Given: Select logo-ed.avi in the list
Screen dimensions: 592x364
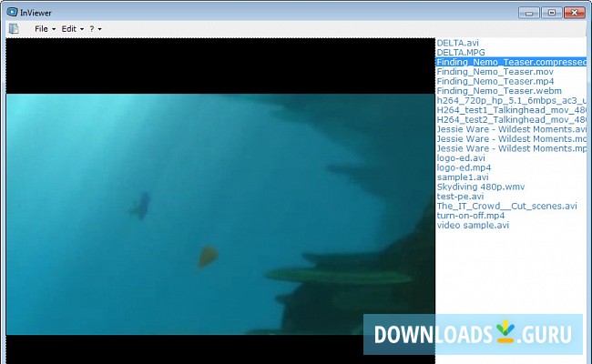Looking at the screenshot, I should click(461, 158).
